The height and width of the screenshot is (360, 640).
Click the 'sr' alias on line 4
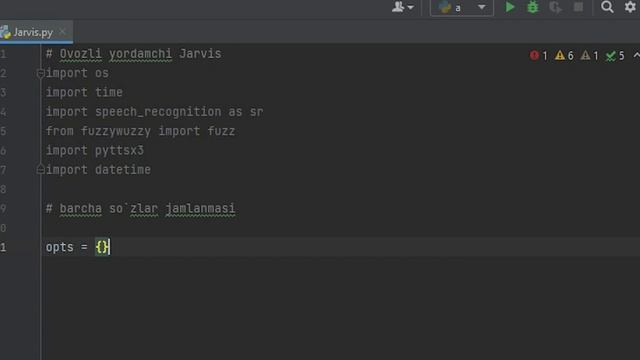coord(256,112)
